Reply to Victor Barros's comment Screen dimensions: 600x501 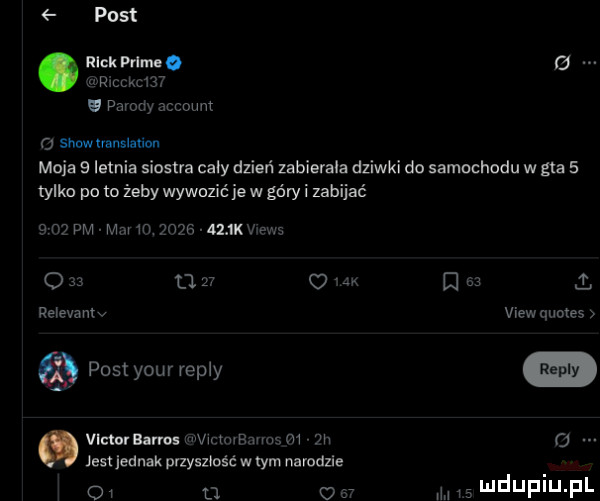[68, 490]
